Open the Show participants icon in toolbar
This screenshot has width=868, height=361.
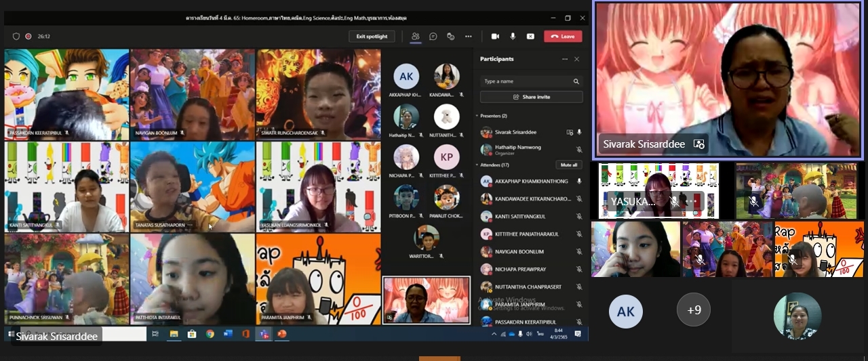pos(415,37)
